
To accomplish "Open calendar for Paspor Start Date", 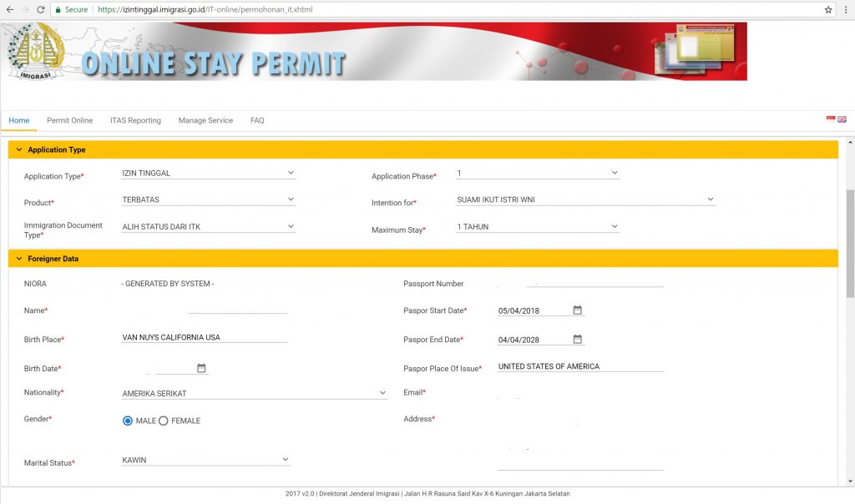I will coord(577,310).
